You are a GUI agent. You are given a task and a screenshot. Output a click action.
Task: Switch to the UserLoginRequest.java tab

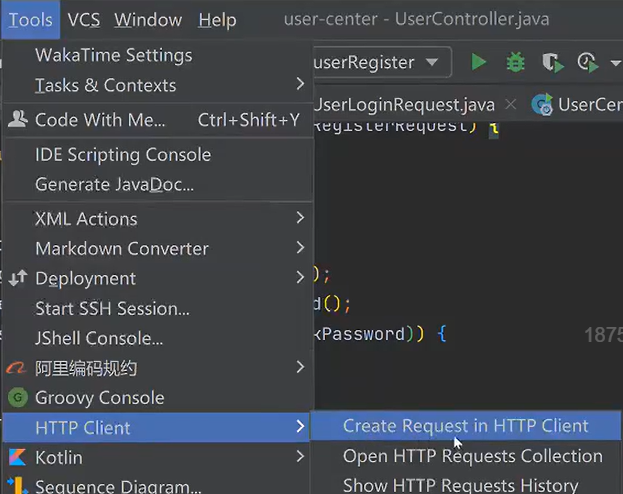[x=403, y=103]
